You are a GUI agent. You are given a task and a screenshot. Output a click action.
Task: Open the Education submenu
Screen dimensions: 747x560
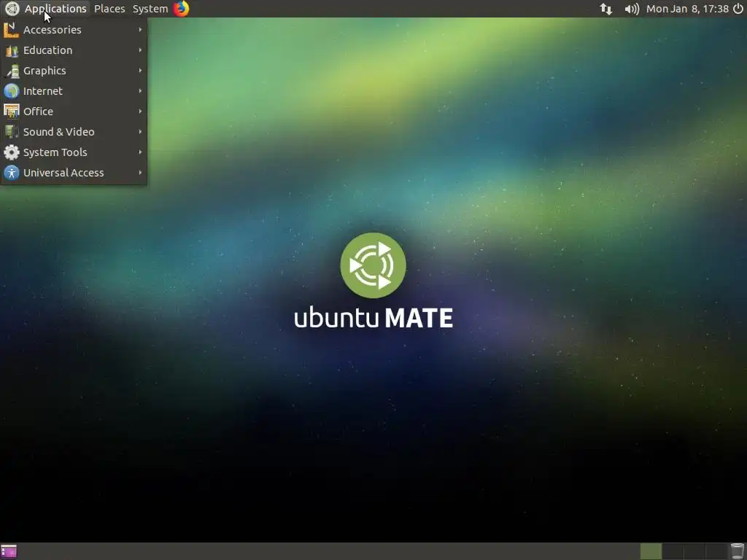point(74,50)
